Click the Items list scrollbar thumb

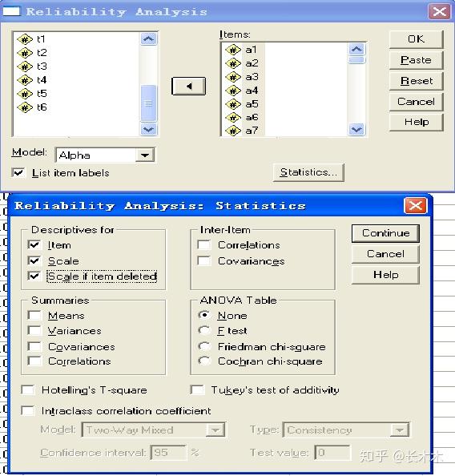click(x=356, y=60)
